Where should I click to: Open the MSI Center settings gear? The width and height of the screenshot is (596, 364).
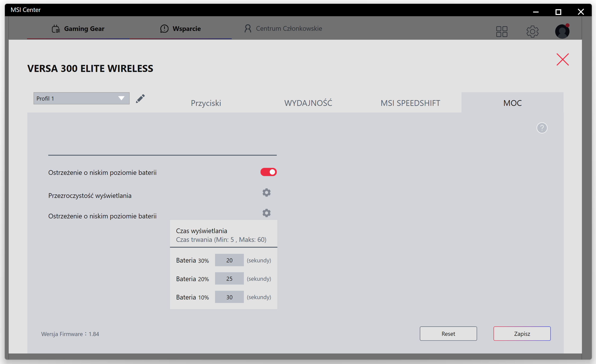point(532,31)
